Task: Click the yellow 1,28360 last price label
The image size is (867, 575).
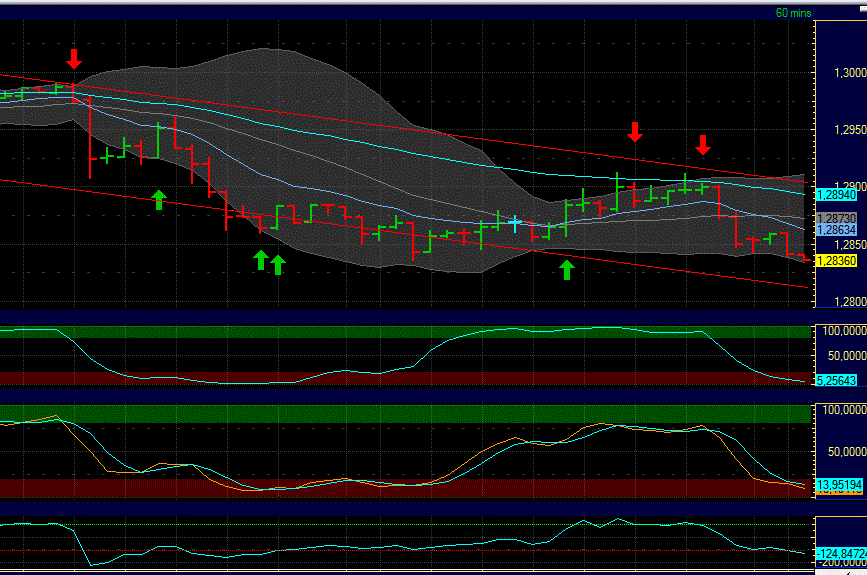Action: click(x=837, y=260)
